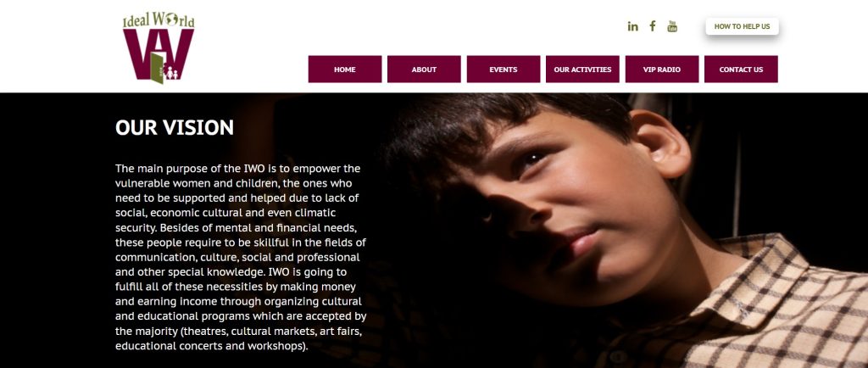Image resolution: width=868 pixels, height=368 pixels.
Task: Click the "Ideal" word of the logo
Action: [136, 21]
